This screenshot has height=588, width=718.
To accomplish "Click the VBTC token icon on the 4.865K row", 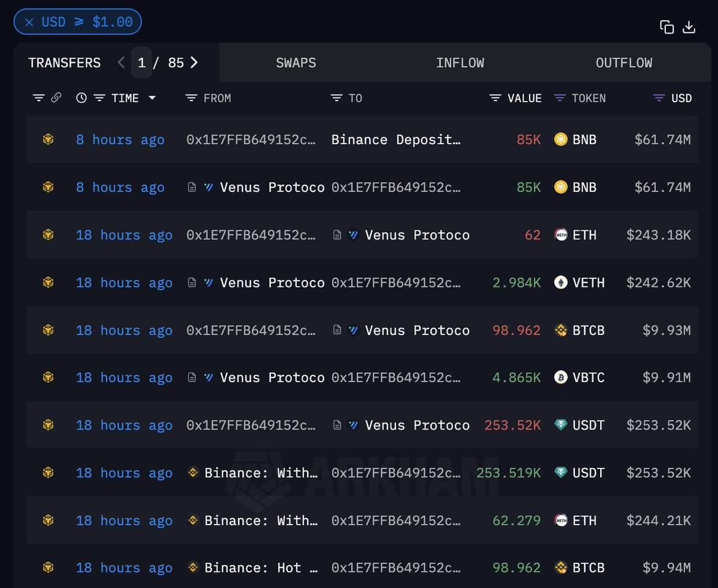I will (x=561, y=377).
